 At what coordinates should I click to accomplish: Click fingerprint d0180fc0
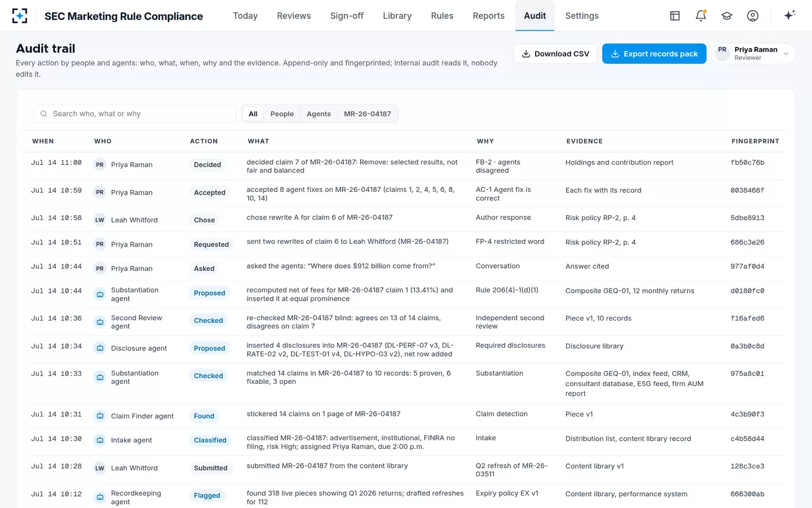(x=747, y=291)
